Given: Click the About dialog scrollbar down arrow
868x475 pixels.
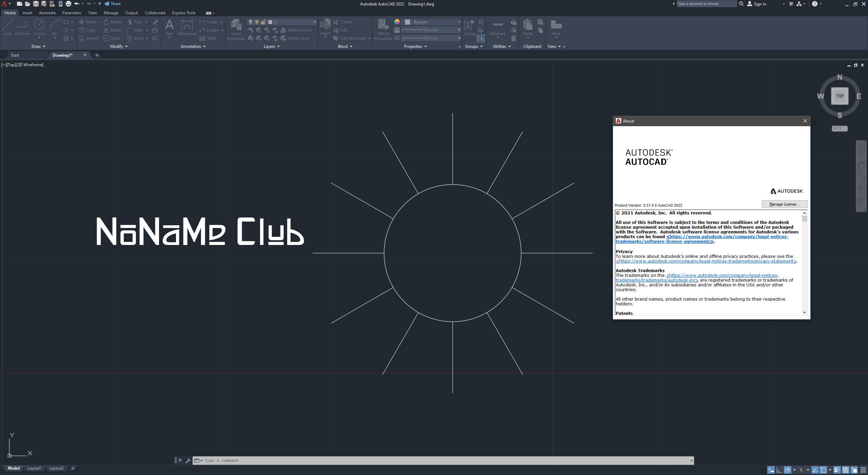Looking at the screenshot, I should pyautogui.click(x=804, y=312).
